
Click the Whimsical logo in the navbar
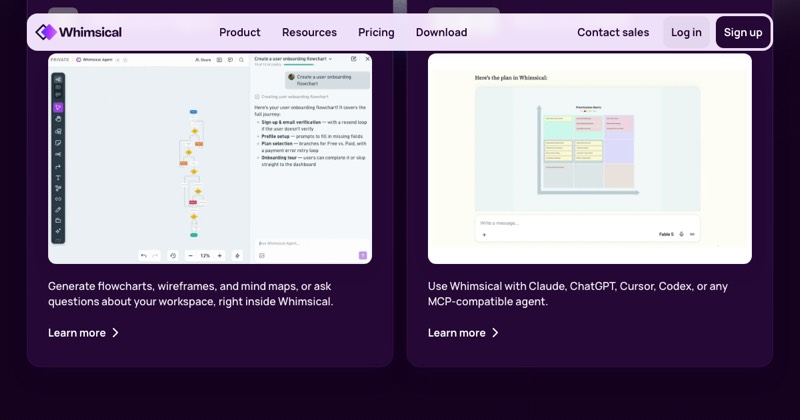79,32
